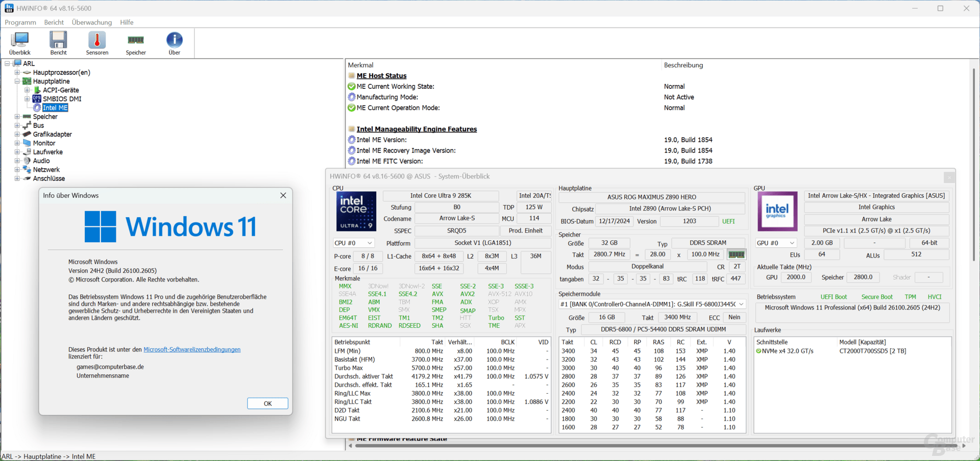
Task: Close the System-Überblick panel
Action: pos(949,177)
